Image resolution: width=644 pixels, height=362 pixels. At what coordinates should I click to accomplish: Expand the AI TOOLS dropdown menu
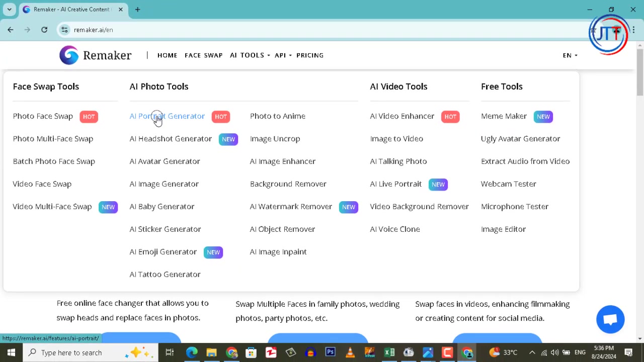[x=250, y=55]
